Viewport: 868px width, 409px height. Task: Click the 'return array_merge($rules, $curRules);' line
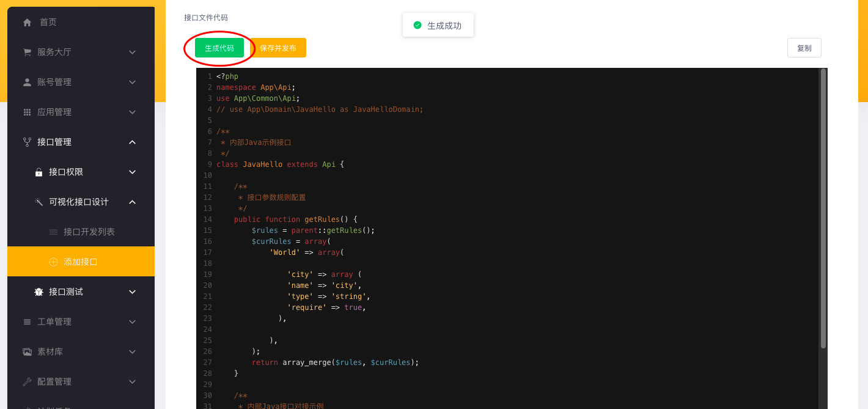pyautogui.click(x=336, y=363)
